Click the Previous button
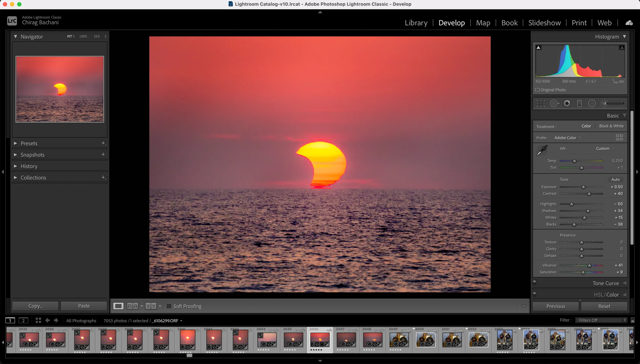This screenshot has height=364, width=640. (x=556, y=306)
